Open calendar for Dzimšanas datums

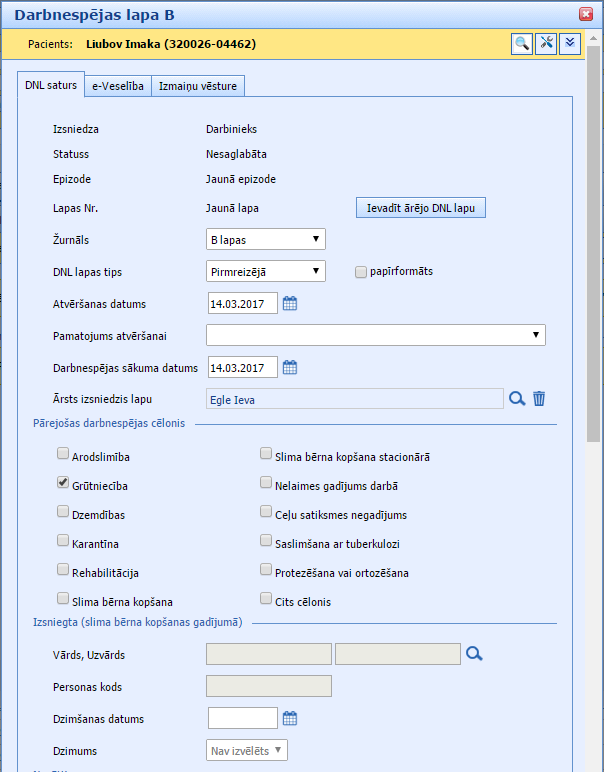click(290, 718)
